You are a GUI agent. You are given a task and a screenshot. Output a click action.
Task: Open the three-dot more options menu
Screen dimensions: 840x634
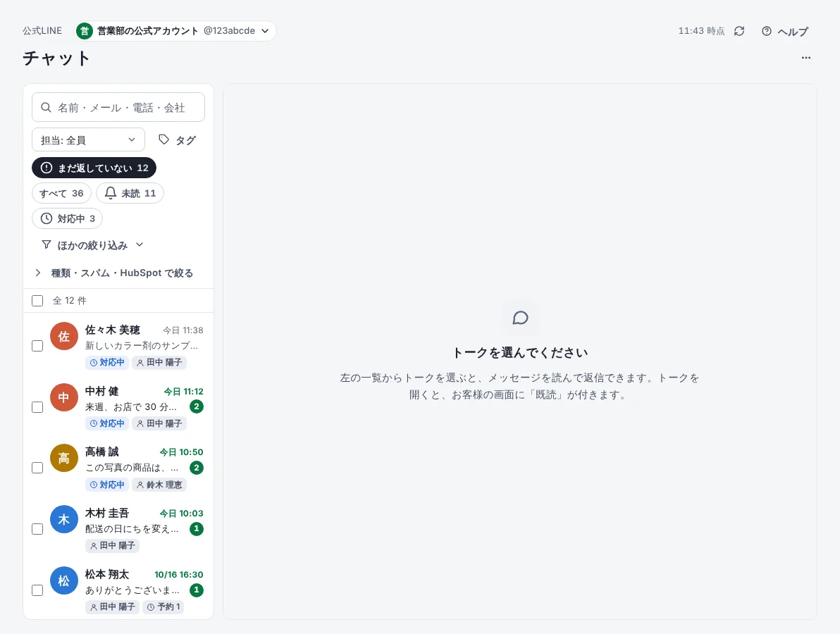tap(805, 58)
